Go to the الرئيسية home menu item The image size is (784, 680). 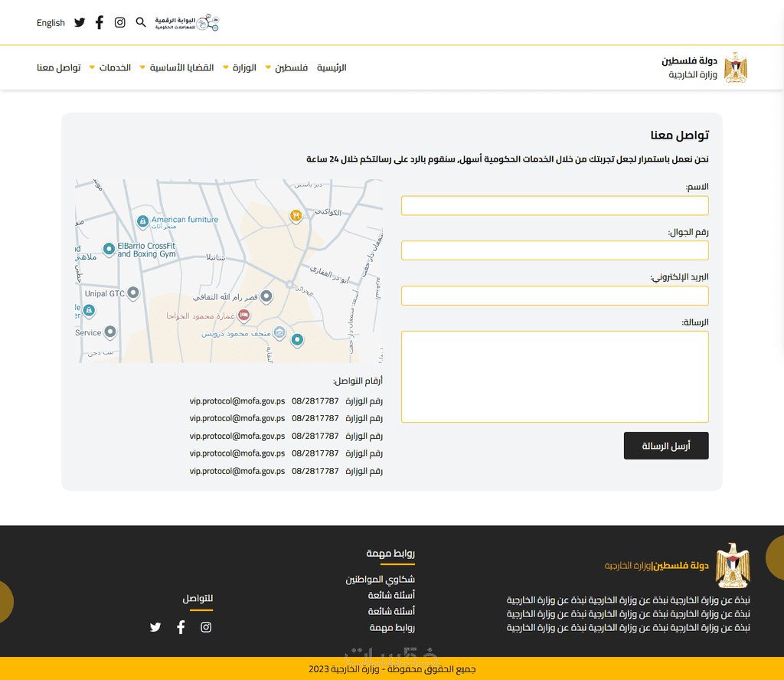coord(332,67)
